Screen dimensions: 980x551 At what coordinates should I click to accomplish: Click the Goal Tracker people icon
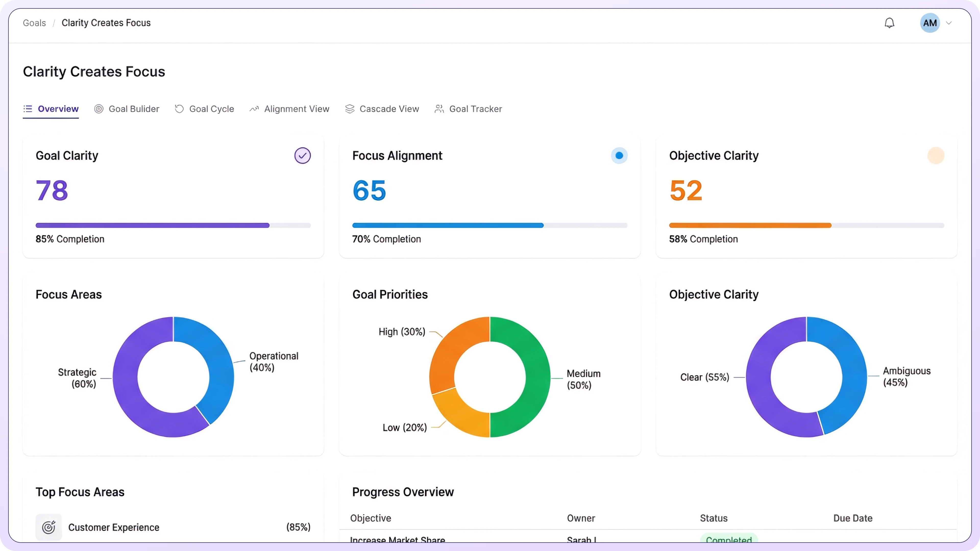click(x=439, y=109)
